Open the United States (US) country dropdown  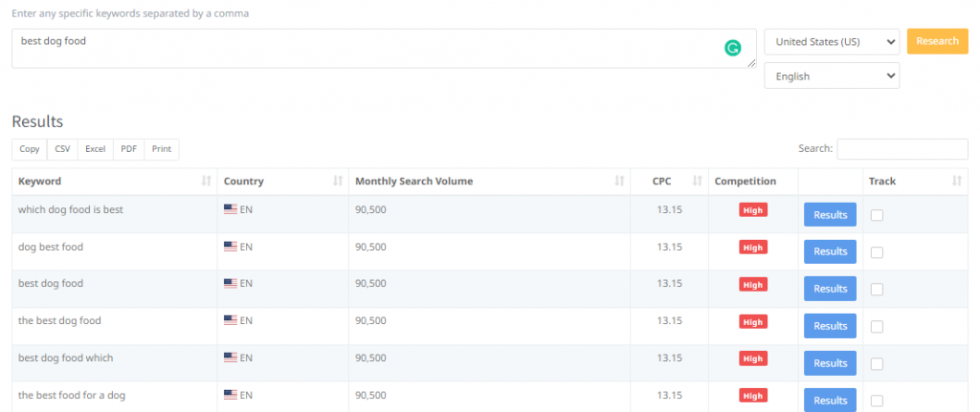(831, 42)
